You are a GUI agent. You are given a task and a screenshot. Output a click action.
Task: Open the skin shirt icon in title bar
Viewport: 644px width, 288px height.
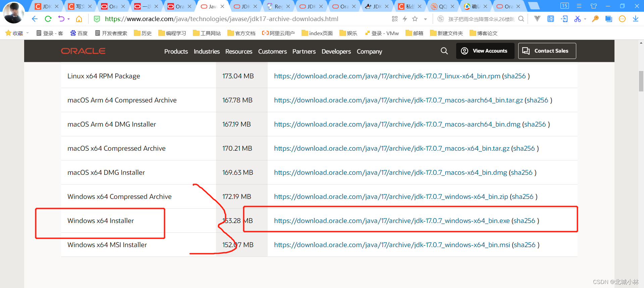594,6
